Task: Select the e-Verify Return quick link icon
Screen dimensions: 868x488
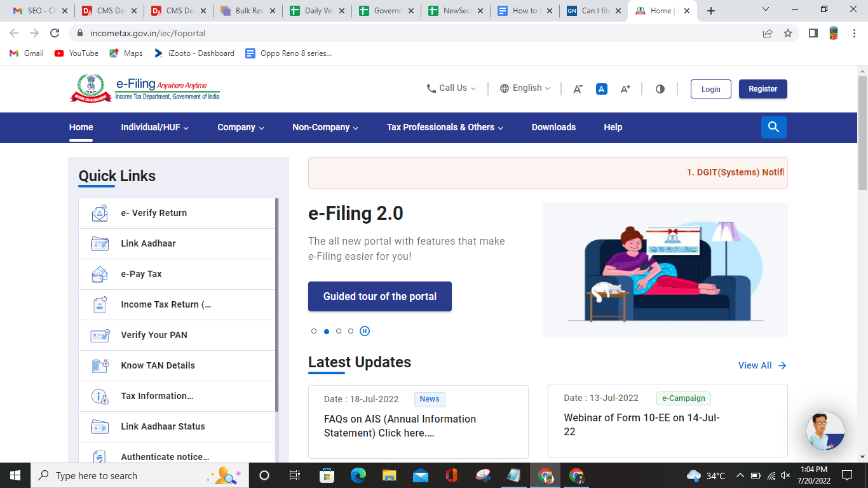Action: (x=99, y=212)
